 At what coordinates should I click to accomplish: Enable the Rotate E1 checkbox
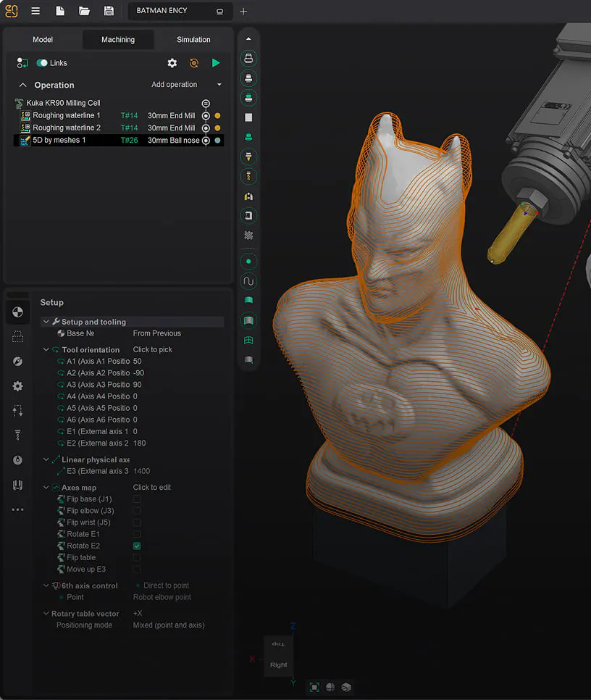[137, 534]
